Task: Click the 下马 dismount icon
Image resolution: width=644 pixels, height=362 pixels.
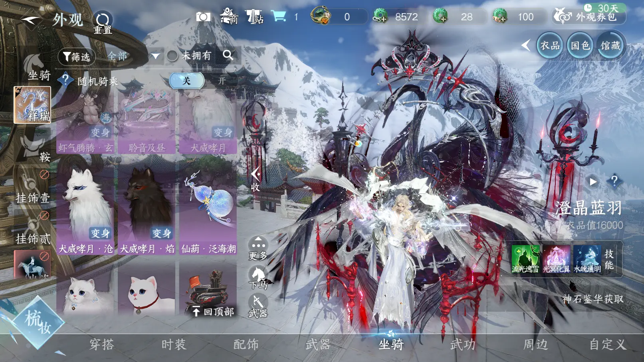Action: tap(258, 277)
